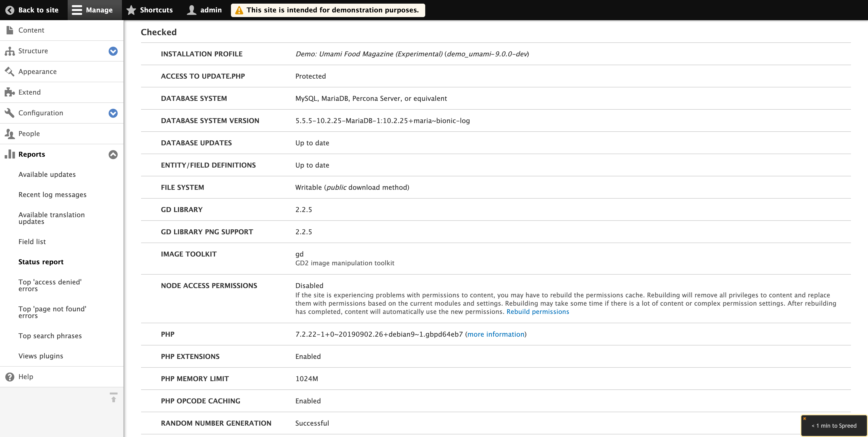Click the ENTITY/FIELD DEFINITIONS label
Screen dimensions: 868x437
coord(208,165)
